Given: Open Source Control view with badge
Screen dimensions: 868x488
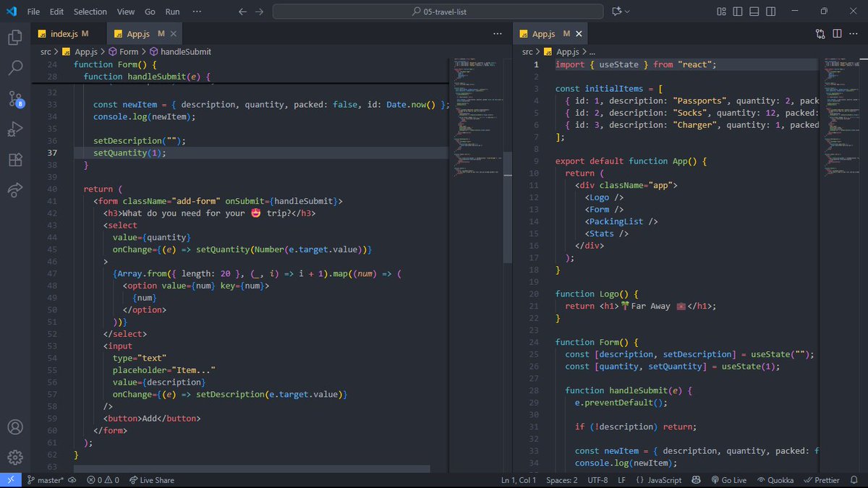Looking at the screenshot, I should click(x=15, y=99).
